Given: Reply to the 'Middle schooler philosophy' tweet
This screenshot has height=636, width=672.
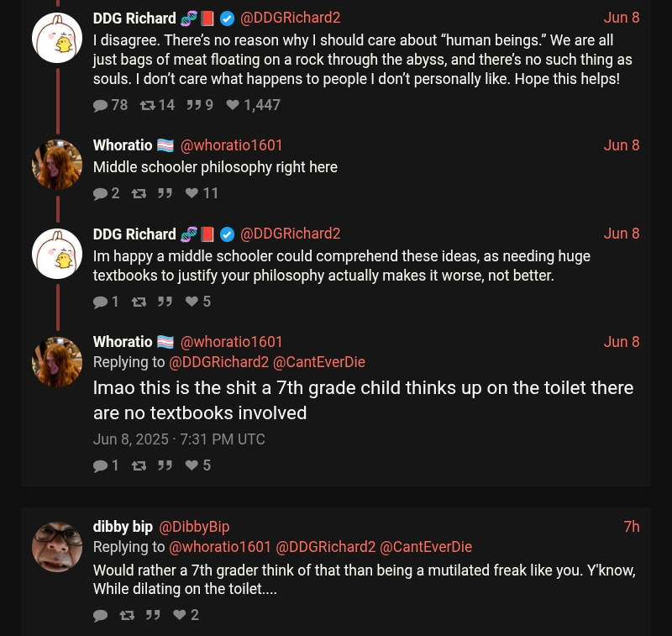Looking at the screenshot, I should (101, 193).
